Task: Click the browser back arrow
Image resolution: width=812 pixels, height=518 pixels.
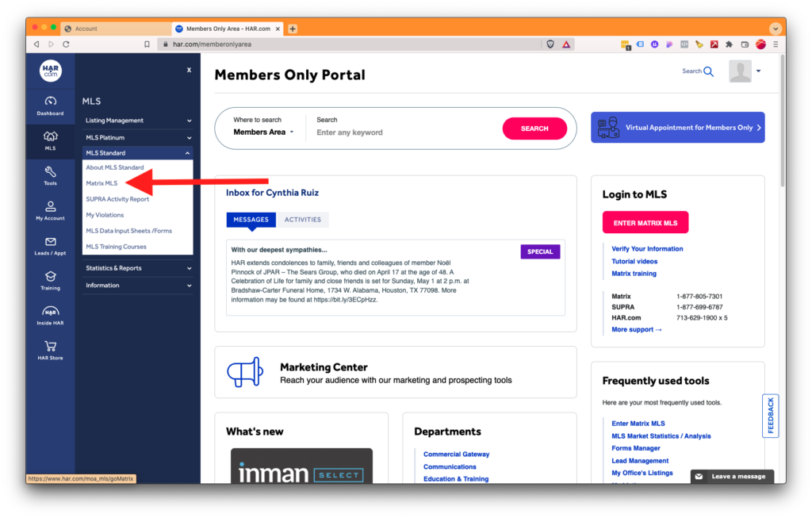Action: [36, 44]
